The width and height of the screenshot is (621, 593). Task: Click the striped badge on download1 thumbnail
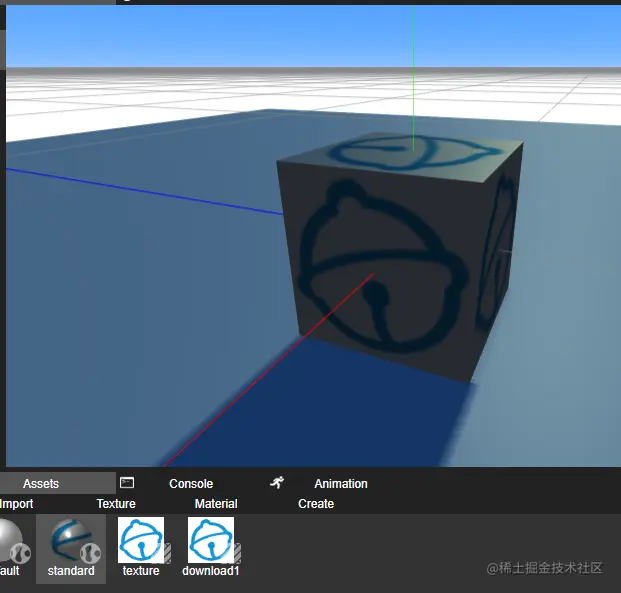[x=238, y=553]
